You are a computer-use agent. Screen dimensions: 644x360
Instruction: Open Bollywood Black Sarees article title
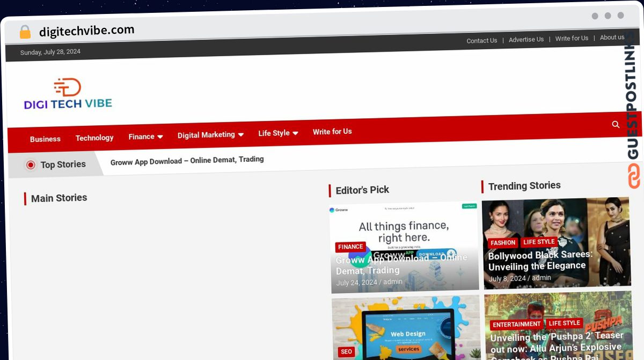(x=540, y=260)
